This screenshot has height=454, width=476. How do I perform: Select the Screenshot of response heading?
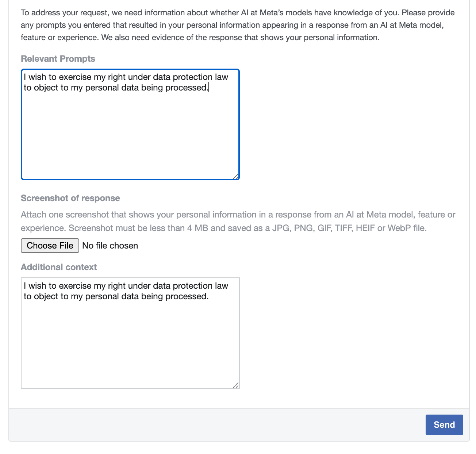[x=70, y=198]
